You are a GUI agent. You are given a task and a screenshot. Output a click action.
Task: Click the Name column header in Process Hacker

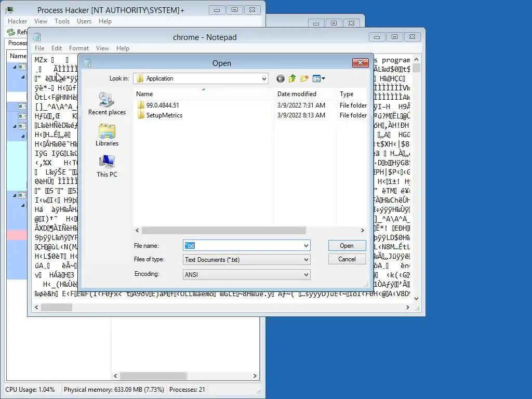(18, 56)
